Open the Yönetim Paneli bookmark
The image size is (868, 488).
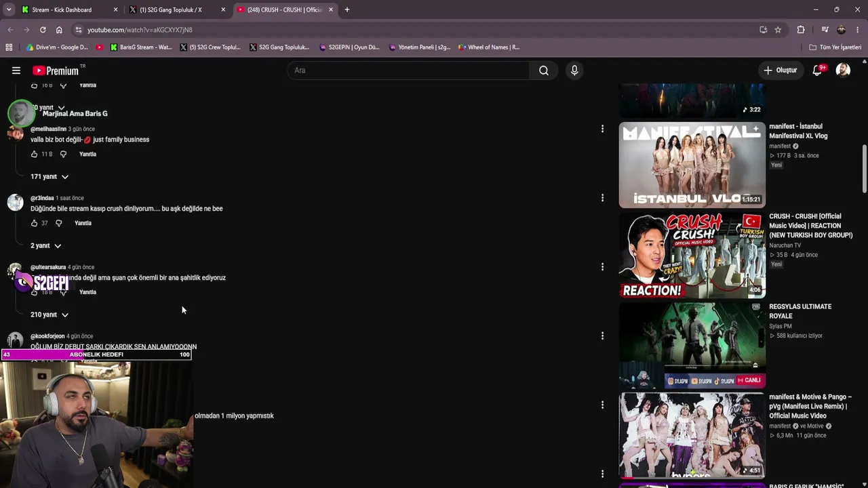click(x=420, y=47)
